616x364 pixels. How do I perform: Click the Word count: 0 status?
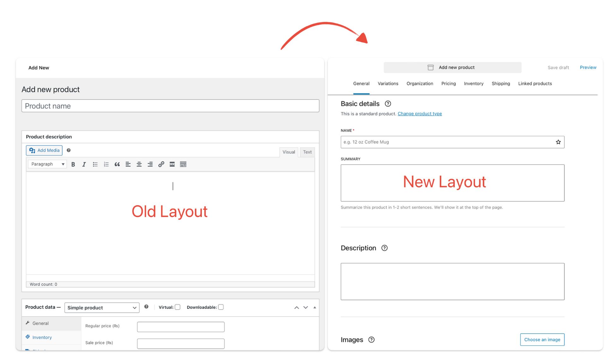pyautogui.click(x=44, y=284)
